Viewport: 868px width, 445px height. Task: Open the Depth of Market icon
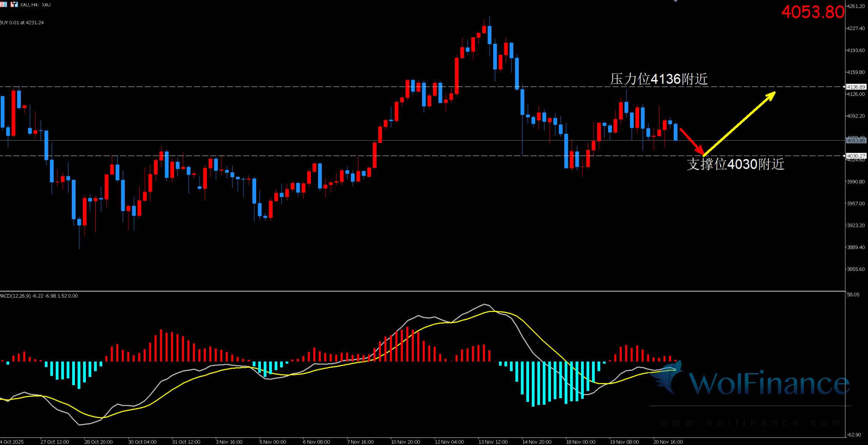tap(3, 4)
